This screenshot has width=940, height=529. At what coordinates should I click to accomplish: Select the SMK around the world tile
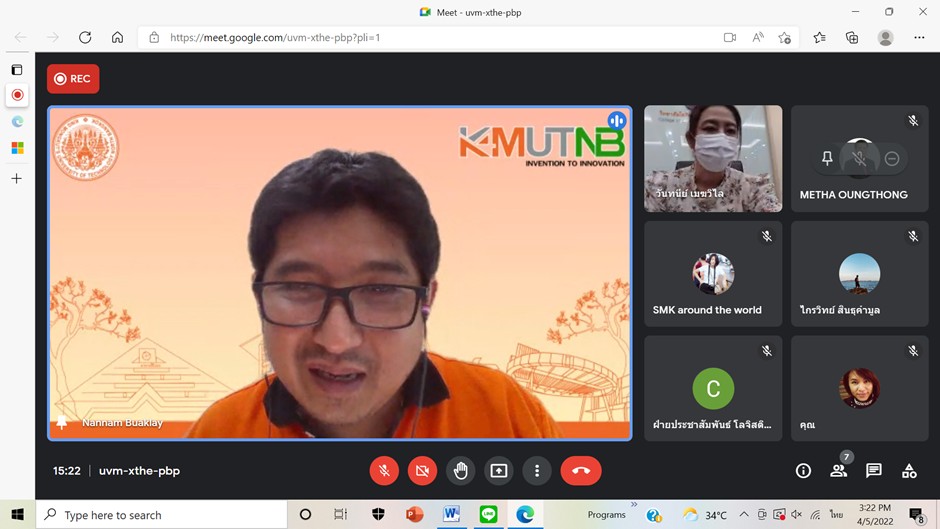(713, 274)
